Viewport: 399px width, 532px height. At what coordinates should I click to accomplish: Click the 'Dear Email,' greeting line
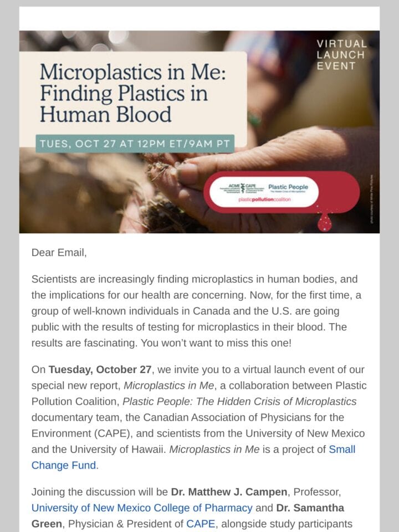point(59,253)
